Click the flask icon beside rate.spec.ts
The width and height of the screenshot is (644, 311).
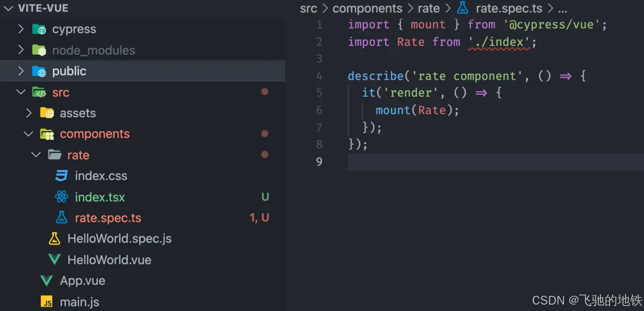click(x=62, y=218)
